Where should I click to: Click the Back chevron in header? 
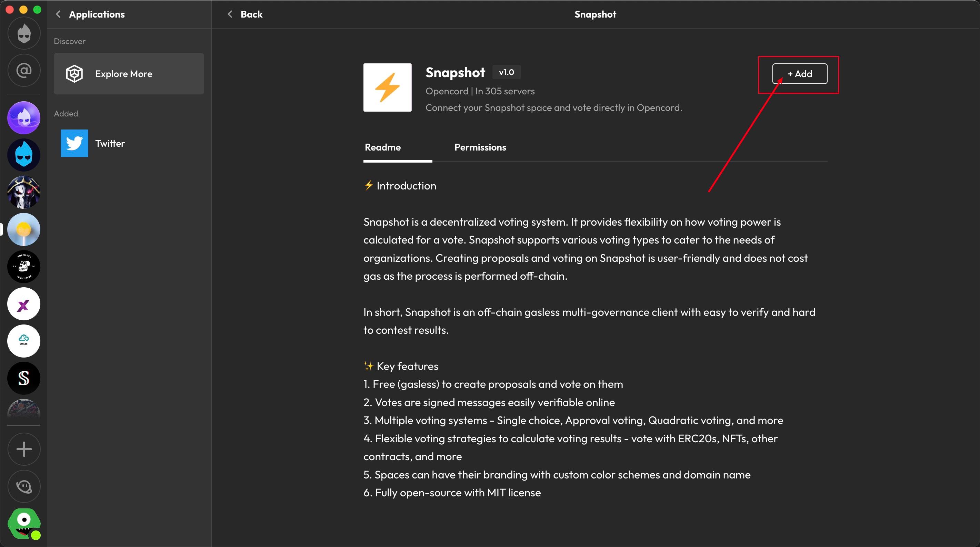click(230, 14)
